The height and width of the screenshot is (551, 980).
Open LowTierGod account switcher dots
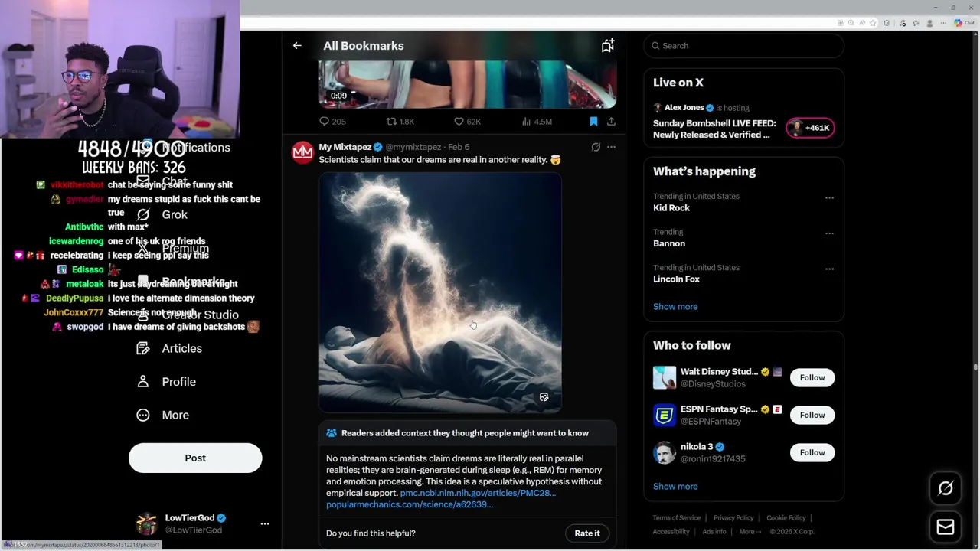[265, 524]
